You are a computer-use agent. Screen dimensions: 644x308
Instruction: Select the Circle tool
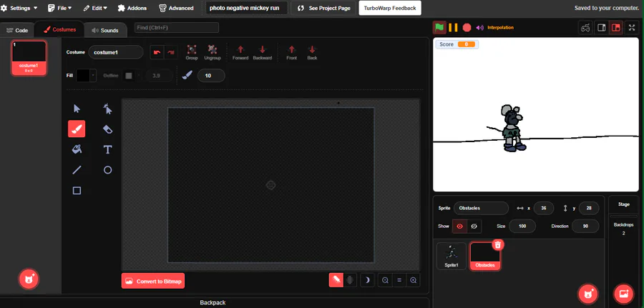click(x=107, y=170)
